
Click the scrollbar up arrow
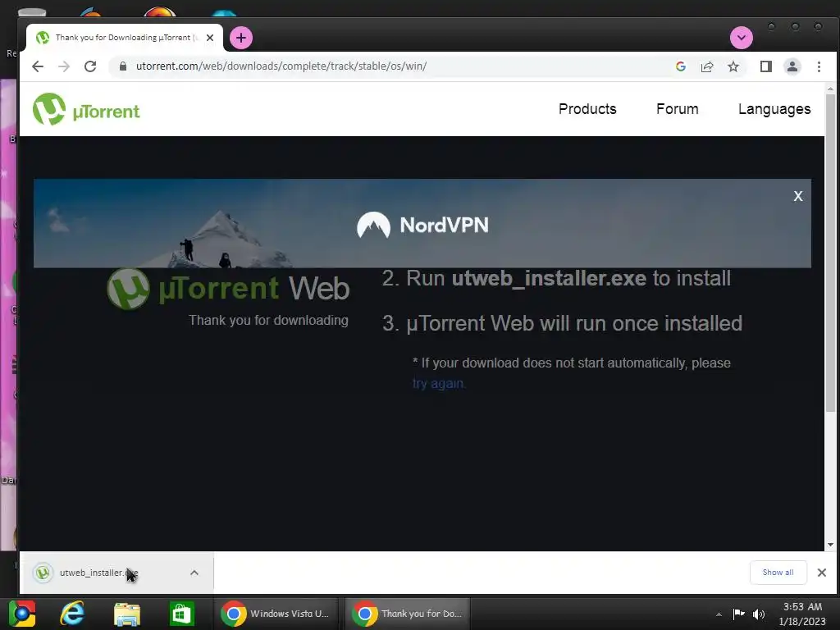pos(830,89)
